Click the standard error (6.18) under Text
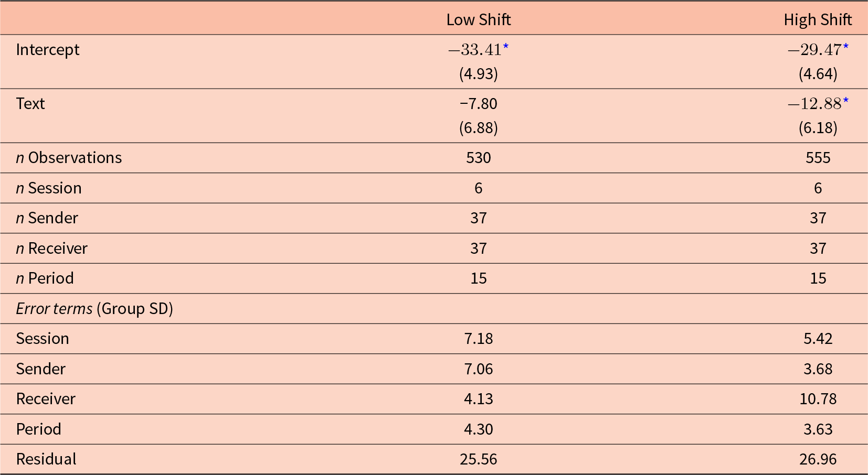Viewport: 868px width, 475px height. pyautogui.click(x=818, y=128)
